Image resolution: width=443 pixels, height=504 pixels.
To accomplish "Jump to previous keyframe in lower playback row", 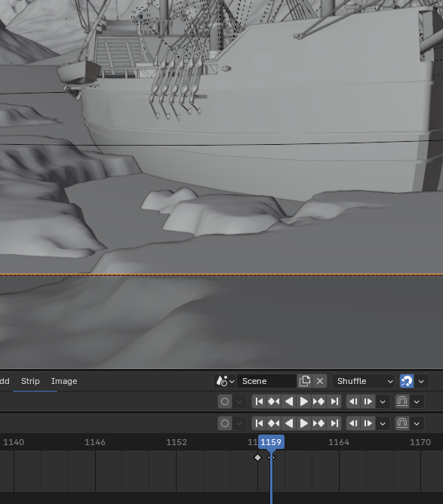I will pyautogui.click(x=274, y=423).
